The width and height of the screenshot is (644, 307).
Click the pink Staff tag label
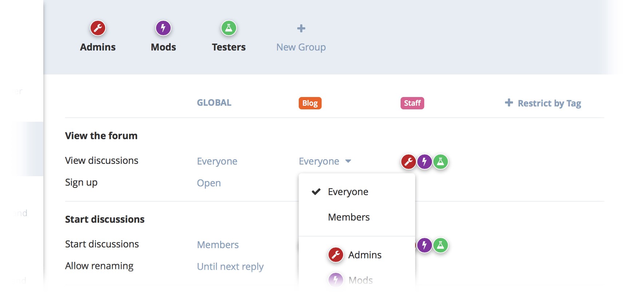pyautogui.click(x=412, y=103)
